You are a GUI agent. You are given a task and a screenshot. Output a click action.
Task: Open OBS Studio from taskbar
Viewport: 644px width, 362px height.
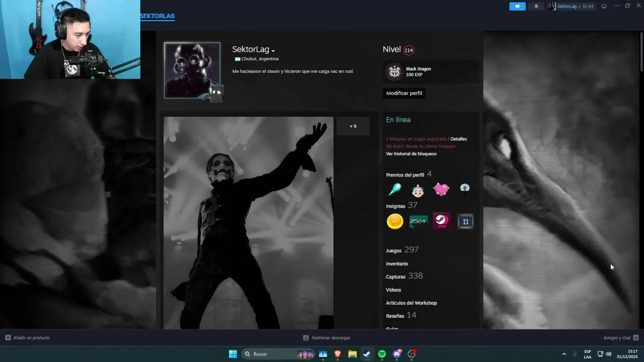coord(412,354)
